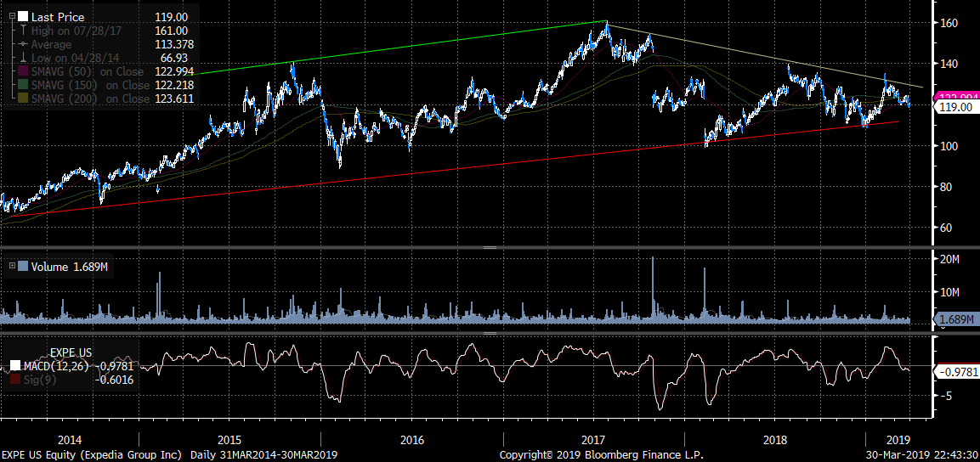Click the 60 price axis label

946,228
